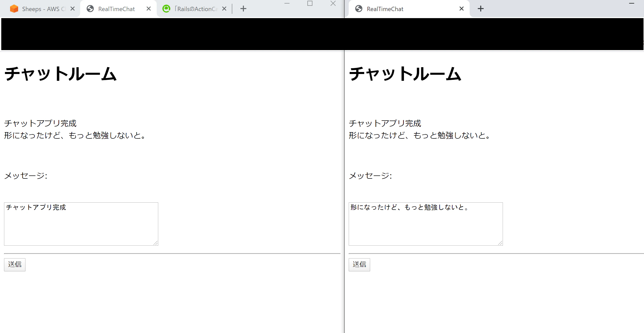Close the RailsのActionCable tab
The height and width of the screenshot is (333, 644).
[x=224, y=9]
